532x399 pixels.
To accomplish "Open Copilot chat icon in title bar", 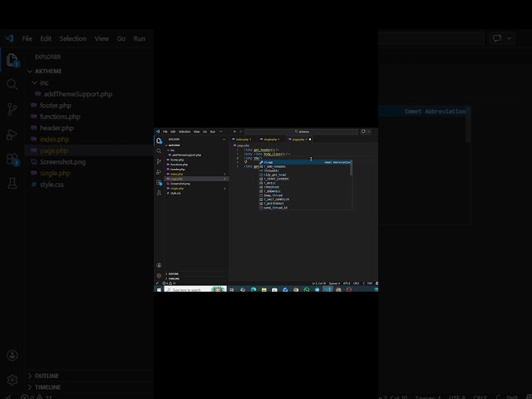I will (x=363, y=131).
